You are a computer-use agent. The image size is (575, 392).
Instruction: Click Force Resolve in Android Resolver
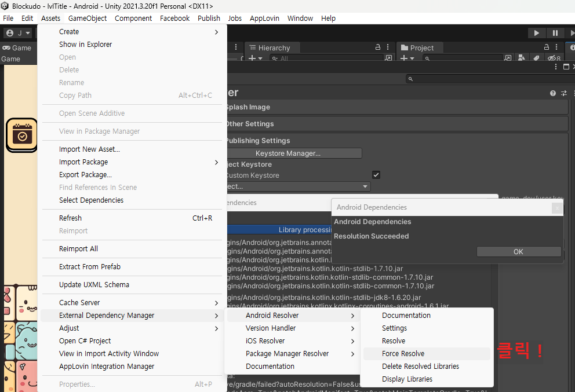coord(427,354)
